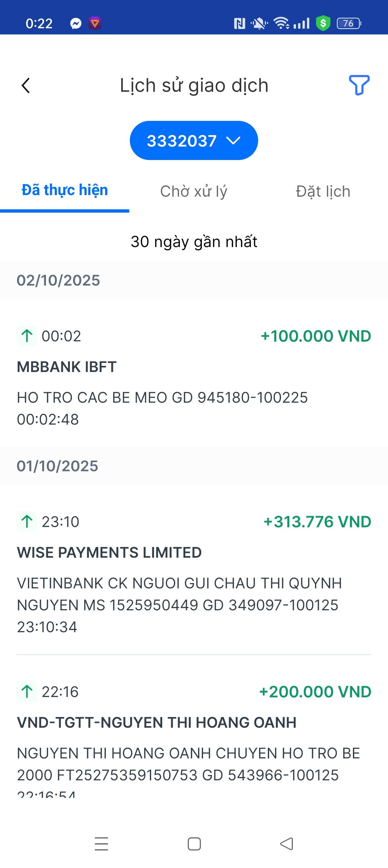
Task: Open the WISE PAYMENTS LIMITED transaction
Action: click(109, 553)
